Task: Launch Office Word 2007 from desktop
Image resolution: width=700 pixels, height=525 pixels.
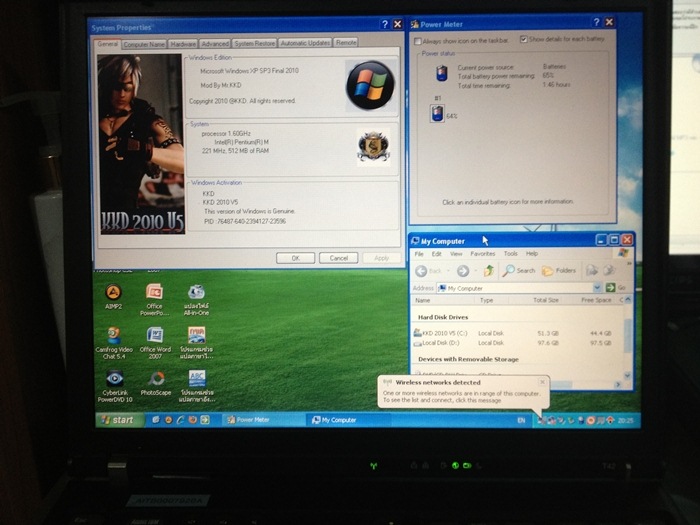Action: pyautogui.click(x=155, y=336)
